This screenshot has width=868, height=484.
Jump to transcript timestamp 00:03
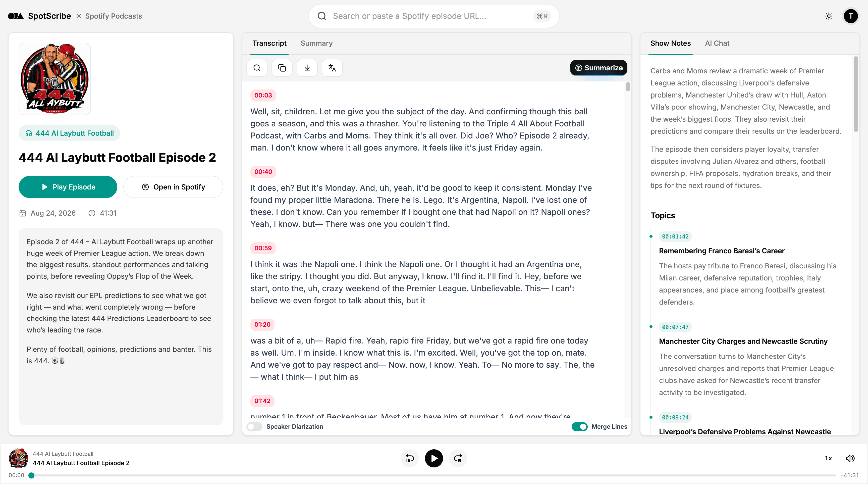click(263, 95)
